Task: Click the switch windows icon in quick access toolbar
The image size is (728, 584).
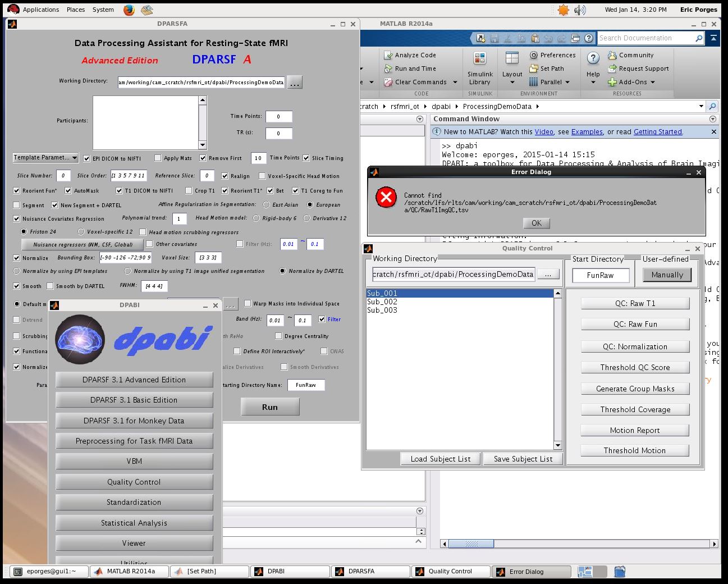Action: [575, 38]
